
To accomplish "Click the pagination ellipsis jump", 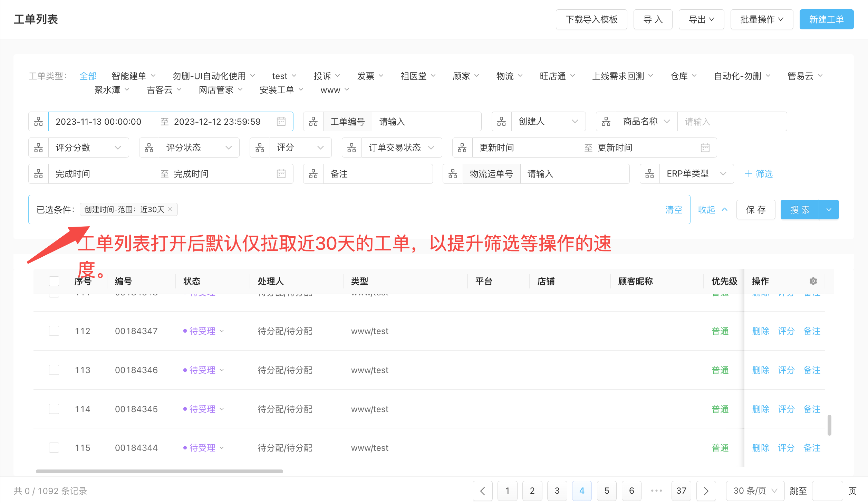I will 656,491.
